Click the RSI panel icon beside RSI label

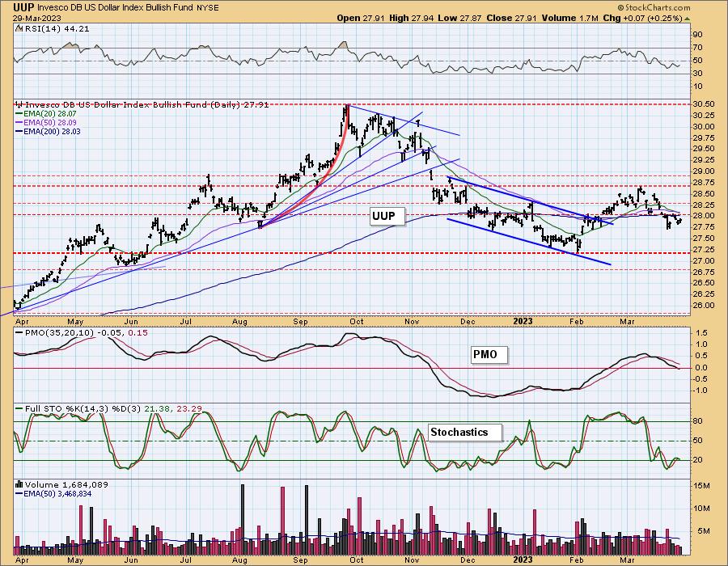point(19,28)
